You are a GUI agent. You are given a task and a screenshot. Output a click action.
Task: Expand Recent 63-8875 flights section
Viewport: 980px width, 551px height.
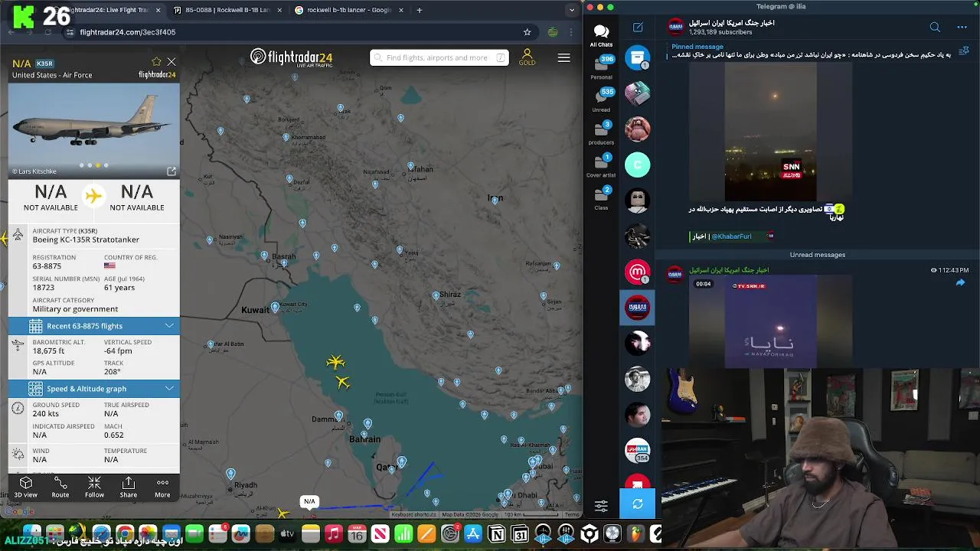tap(94, 326)
